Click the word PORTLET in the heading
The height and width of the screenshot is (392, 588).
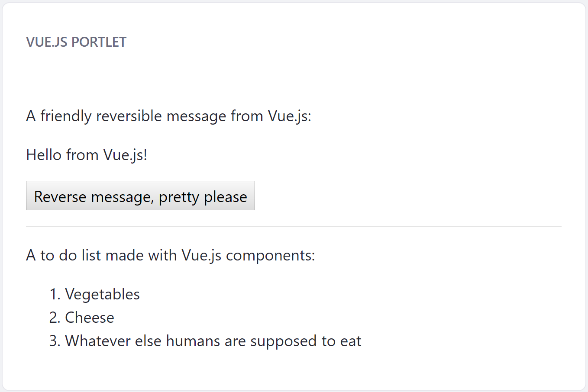point(99,42)
